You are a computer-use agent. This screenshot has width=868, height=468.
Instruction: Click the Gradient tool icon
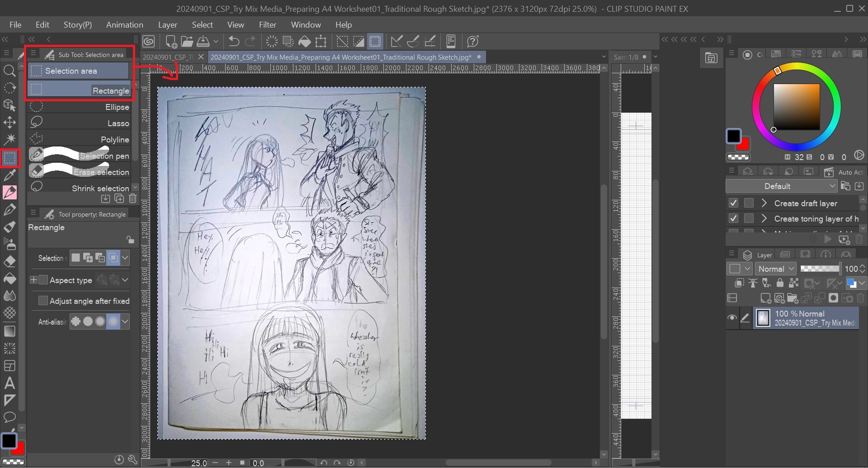click(x=9, y=331)
